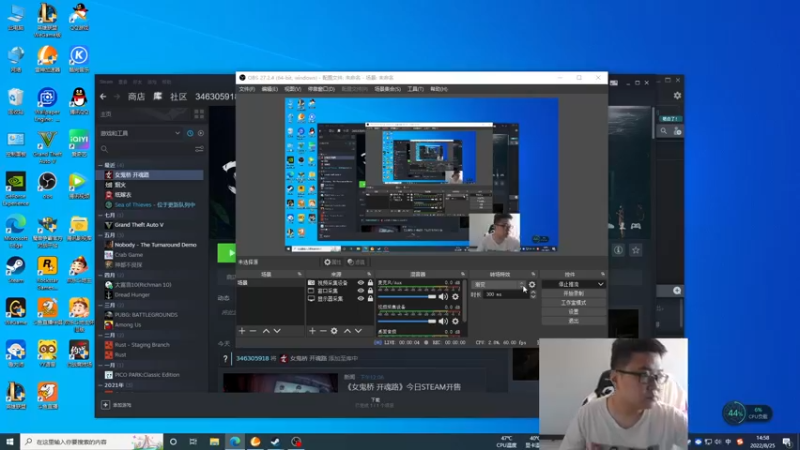Unlock the 显示器采集 source lock
The image size is (800, 450).
tap(370, 298)
